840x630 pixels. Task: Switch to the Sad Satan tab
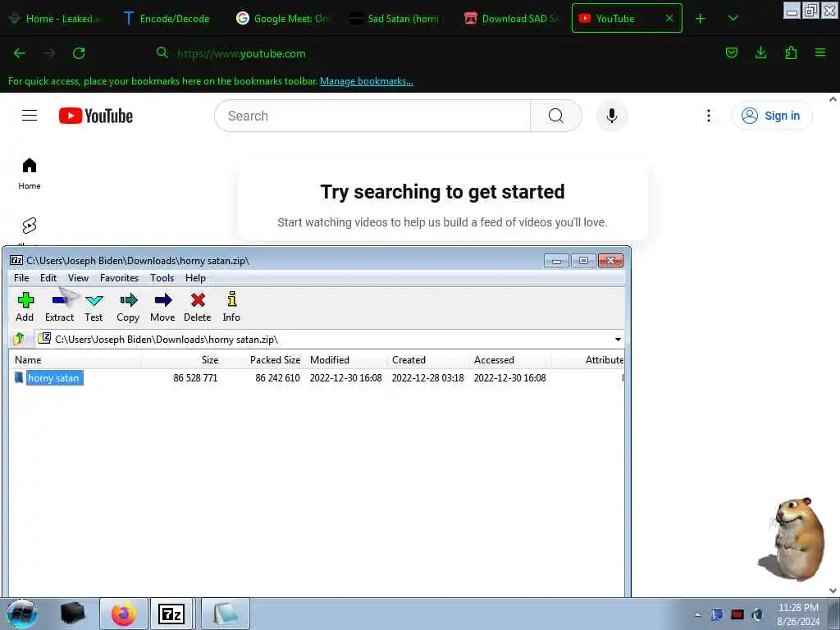396,19
